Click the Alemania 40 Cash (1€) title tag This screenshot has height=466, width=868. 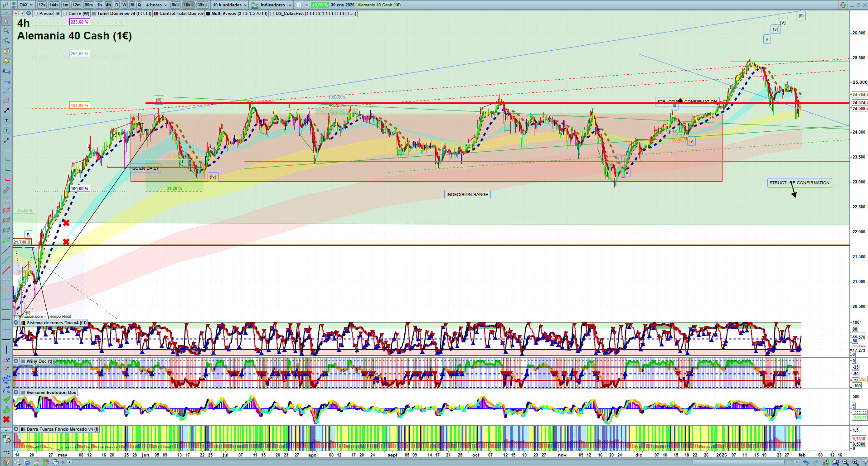pyautogui.click(x=379, y=5)
